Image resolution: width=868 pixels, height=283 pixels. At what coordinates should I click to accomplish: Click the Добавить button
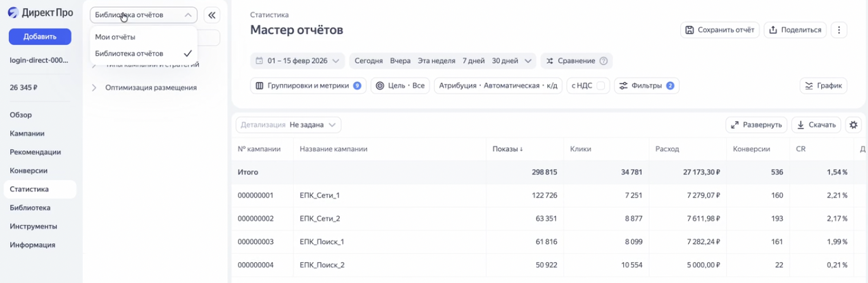40,37
